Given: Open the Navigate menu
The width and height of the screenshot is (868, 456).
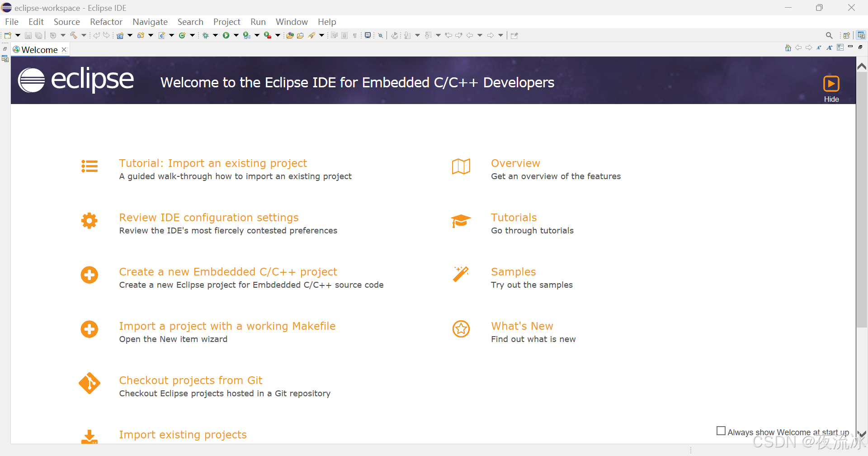Looking at the screenshot, I should point(150,22).
